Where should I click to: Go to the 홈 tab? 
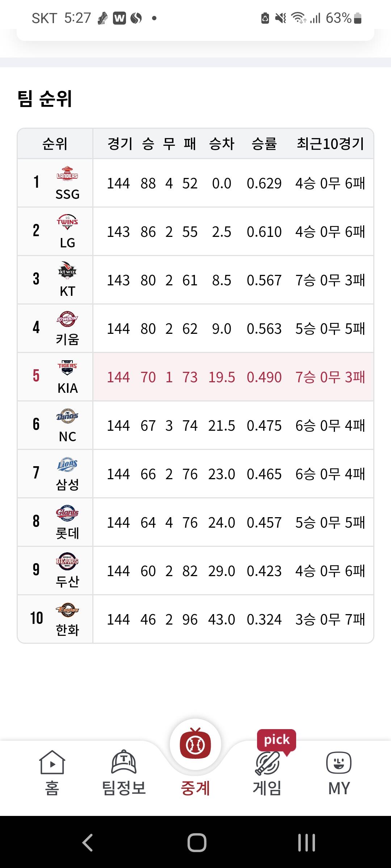pos(52,772)
